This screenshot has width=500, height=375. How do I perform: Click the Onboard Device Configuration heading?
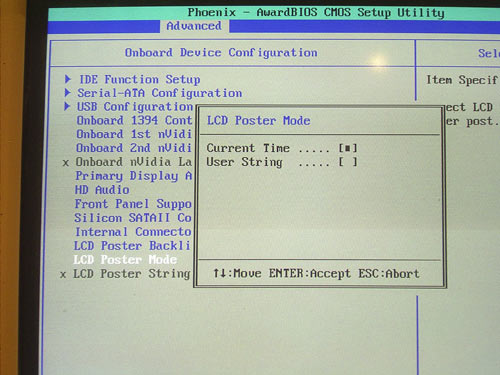click(221, 53)
